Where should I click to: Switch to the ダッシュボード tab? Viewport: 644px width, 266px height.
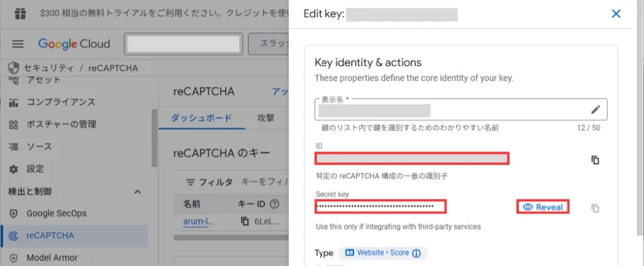202,118
